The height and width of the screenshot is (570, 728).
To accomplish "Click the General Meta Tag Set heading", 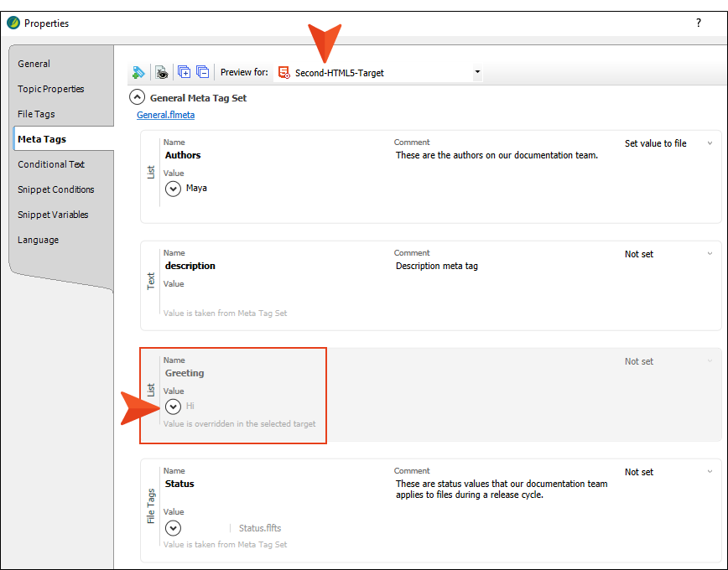I will (x=198, y=98).
